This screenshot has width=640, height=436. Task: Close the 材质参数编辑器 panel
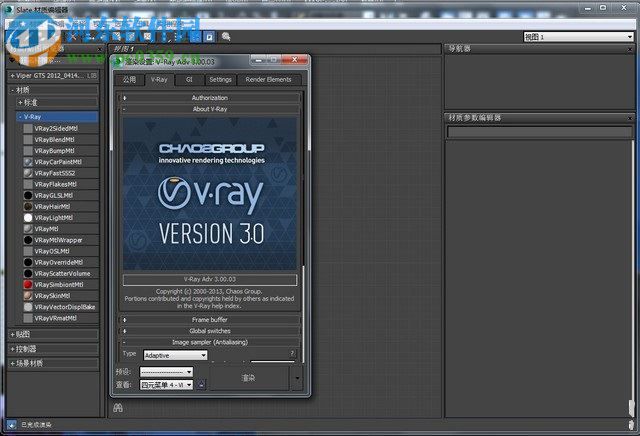click(x=631, y=118)
